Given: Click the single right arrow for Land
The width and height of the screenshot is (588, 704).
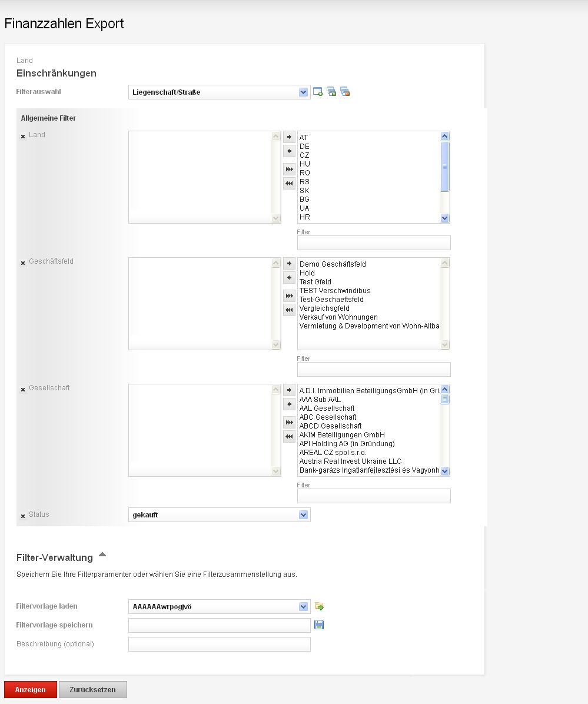Looking at the screenshot, I should pyautogui.click(x=289, y=137).
